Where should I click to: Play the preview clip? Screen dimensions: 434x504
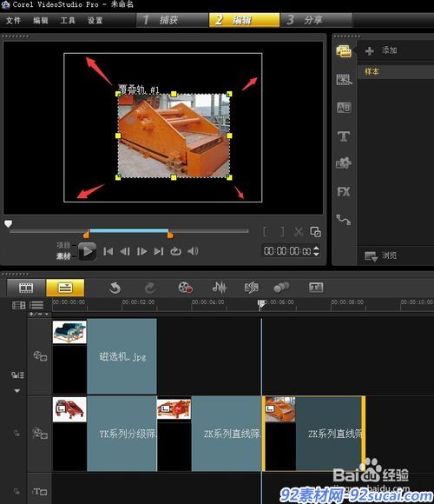pos(87,251)
